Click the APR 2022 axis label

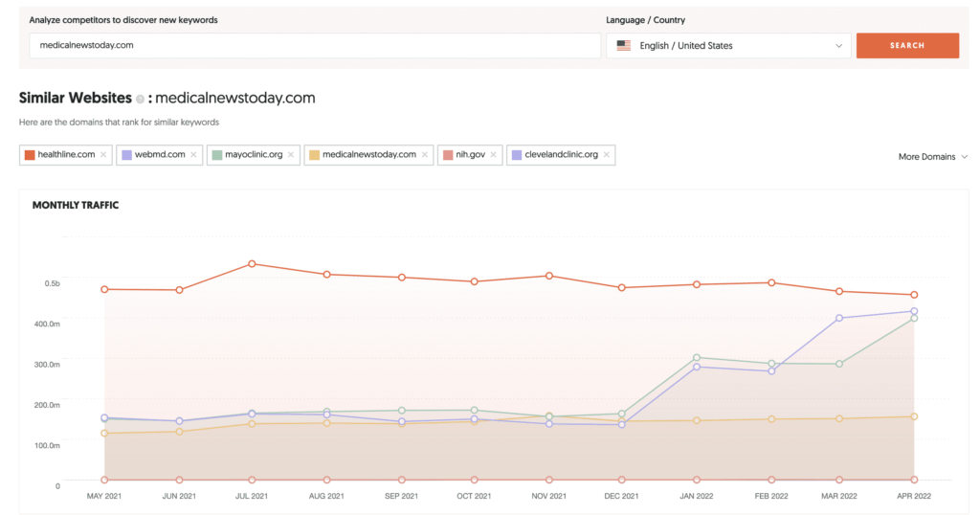tap(914, 496)
